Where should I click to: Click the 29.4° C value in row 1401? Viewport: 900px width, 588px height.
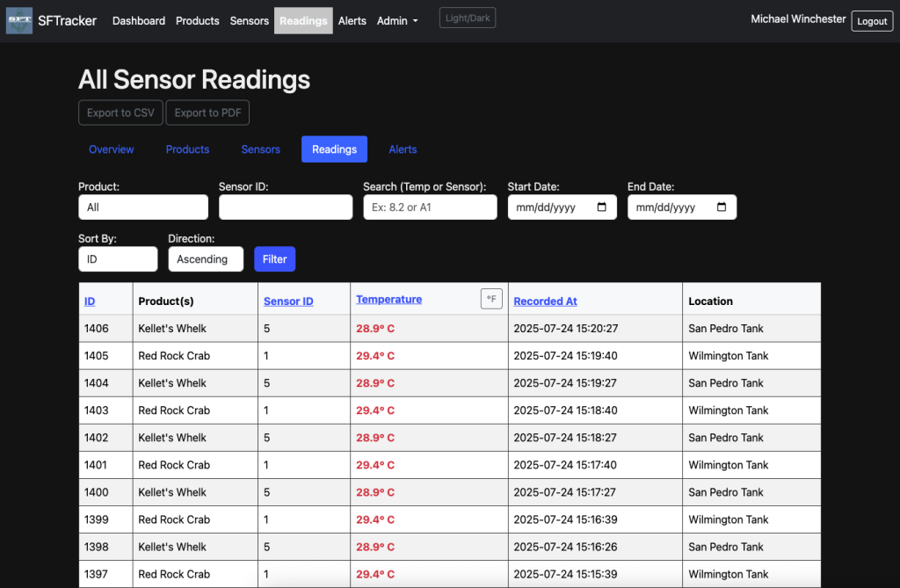pos(374,465)
